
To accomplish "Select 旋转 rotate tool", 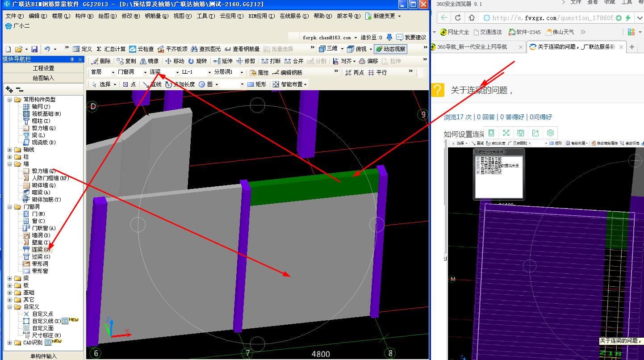I will [197, 61].
